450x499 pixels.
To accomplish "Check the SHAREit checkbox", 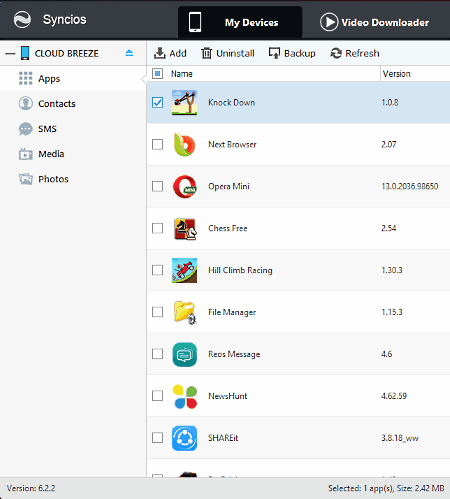I will tap(157, 438).
